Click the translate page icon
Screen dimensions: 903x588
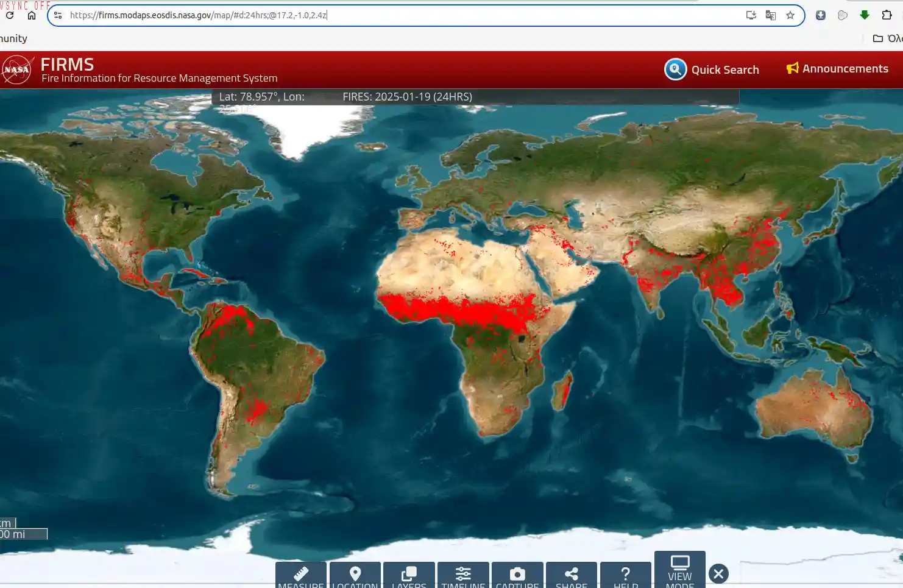(771, 15)
